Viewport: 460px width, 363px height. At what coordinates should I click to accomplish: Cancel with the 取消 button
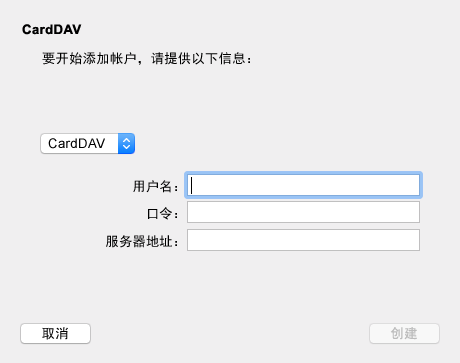(x=55, y=333)
